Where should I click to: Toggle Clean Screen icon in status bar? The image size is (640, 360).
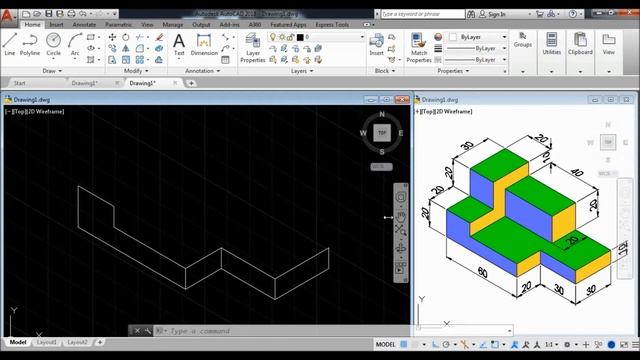pyautogui.click(x=624, y=344)
